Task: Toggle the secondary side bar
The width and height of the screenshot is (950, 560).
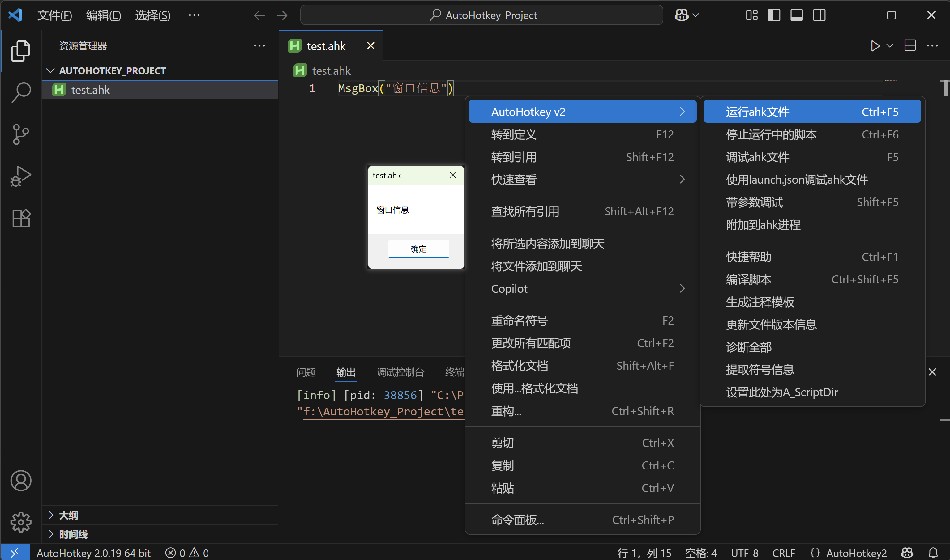Action: [819, 15]
